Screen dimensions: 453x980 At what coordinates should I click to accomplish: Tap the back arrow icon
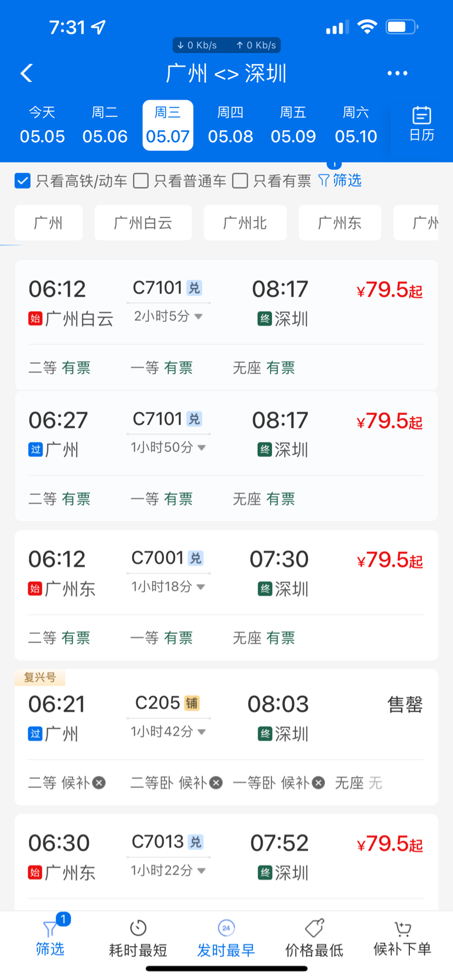(27, 73)
